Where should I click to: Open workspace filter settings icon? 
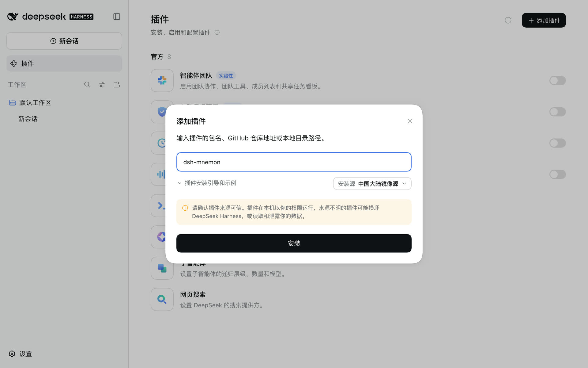tap(102, 85)
